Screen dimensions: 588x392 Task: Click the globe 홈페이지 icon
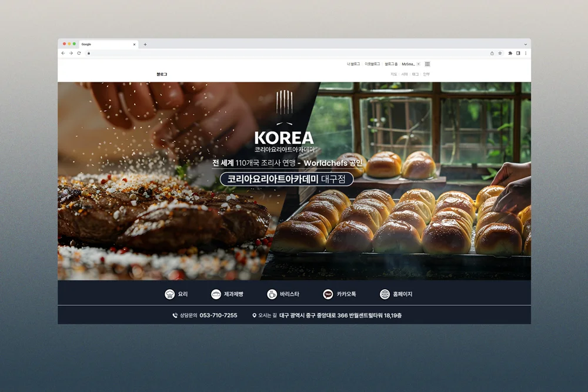coord(385,294)
